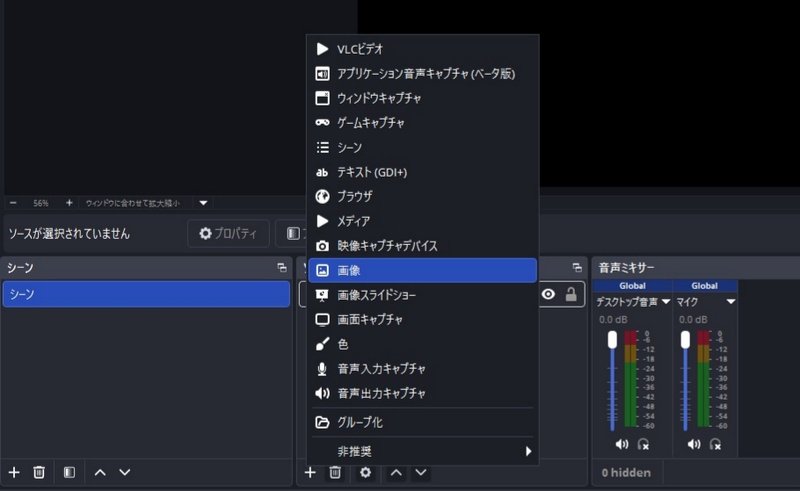Open scene filters button
Viewport: 800px width, 491px height.
[x=69, y=472]
